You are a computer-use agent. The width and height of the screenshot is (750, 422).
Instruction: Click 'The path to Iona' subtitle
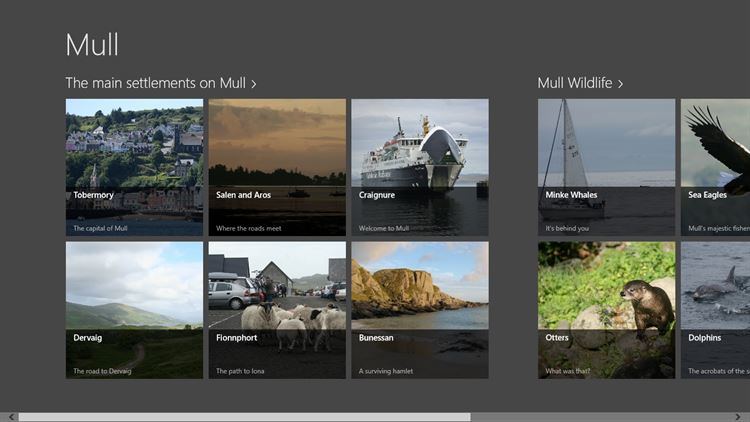(x=240, y=371)
